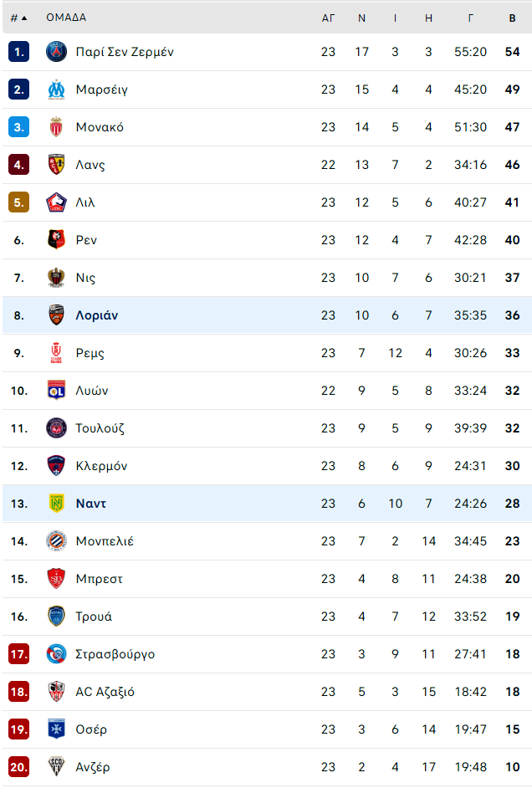The height and width of the screenshot is (788, 532).
Task: Select the Rennes team crest
Action: (56, 240)
